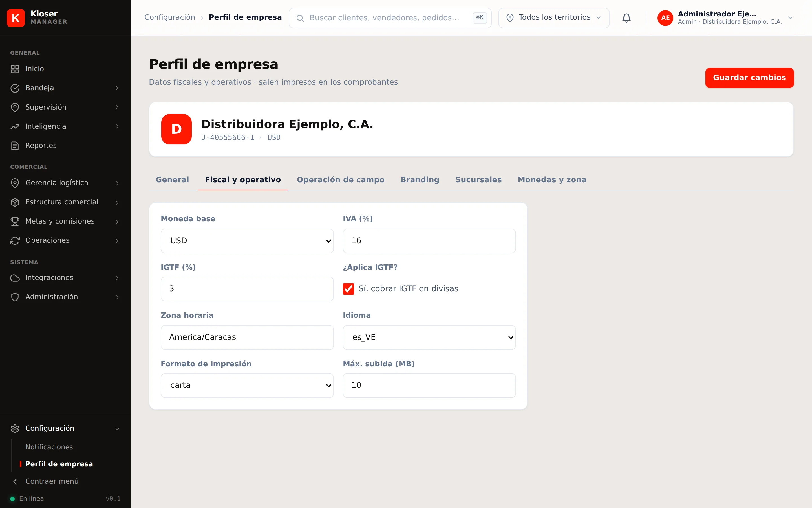
Task: Click the Administración shield icon
Action: pos(15,297)
